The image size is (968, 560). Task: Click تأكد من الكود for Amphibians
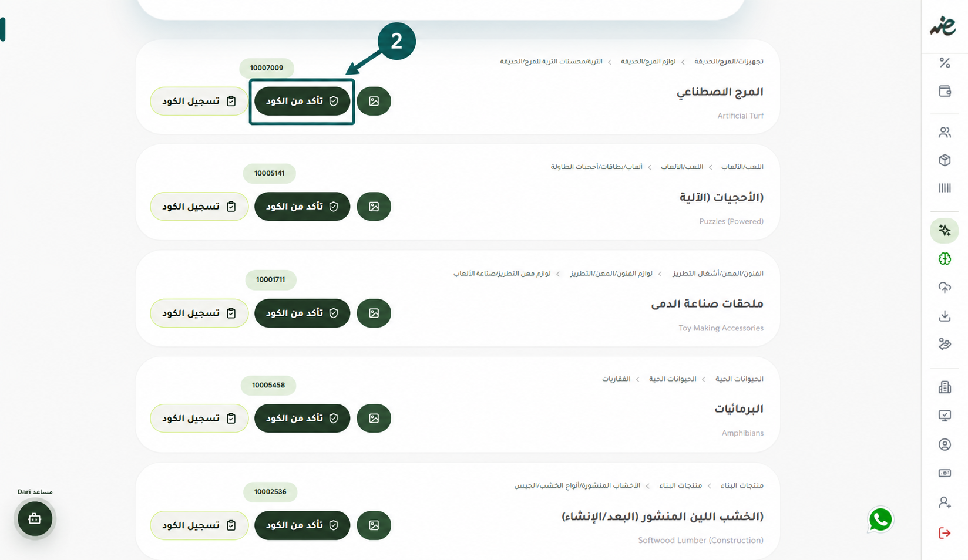coord(302,418)
